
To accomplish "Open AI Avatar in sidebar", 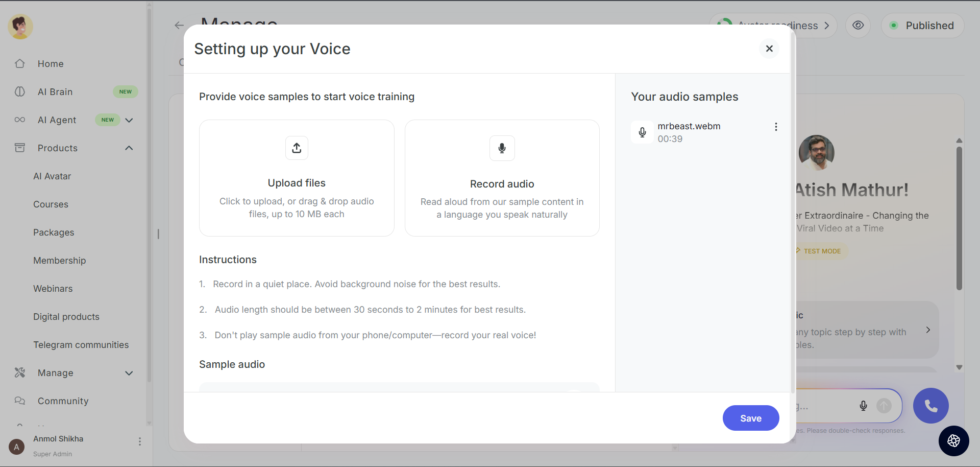I will click(52, 176).
